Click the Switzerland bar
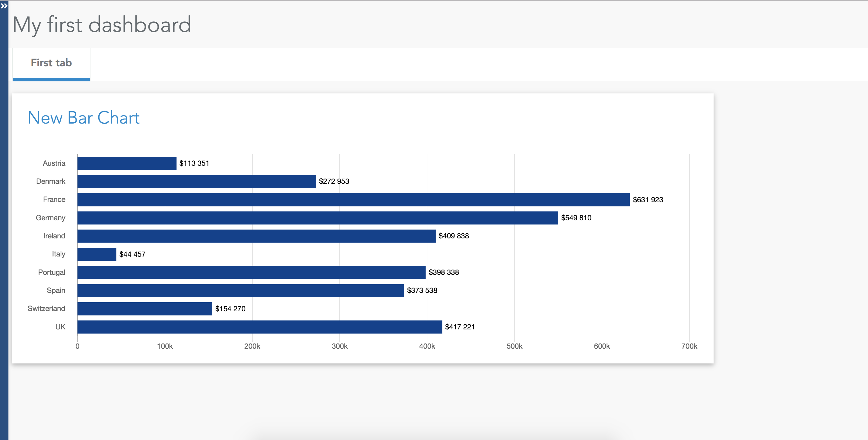The height and width of the screenshot is (440, 868). 145,309
